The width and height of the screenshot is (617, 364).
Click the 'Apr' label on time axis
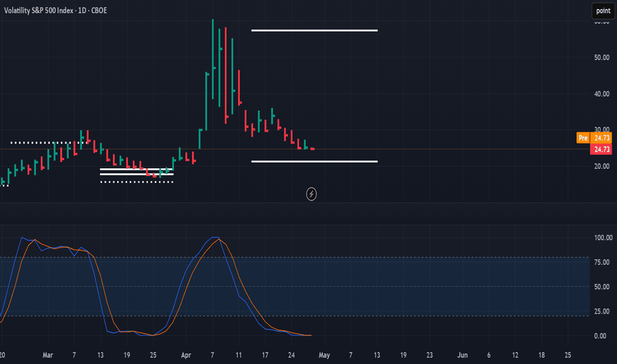point(186,355)
